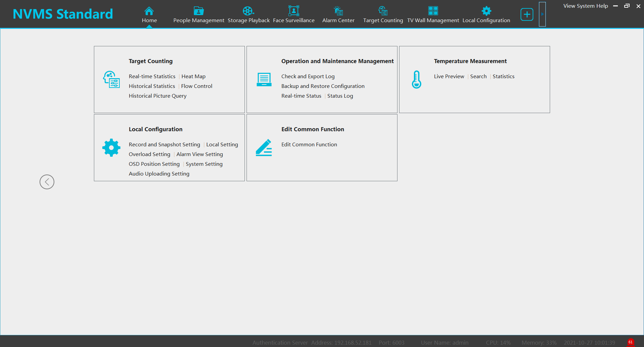Open Live Preview under Temperature Measurement
The width and height of the screenshot is (644, 347).
tap(449, 77)
